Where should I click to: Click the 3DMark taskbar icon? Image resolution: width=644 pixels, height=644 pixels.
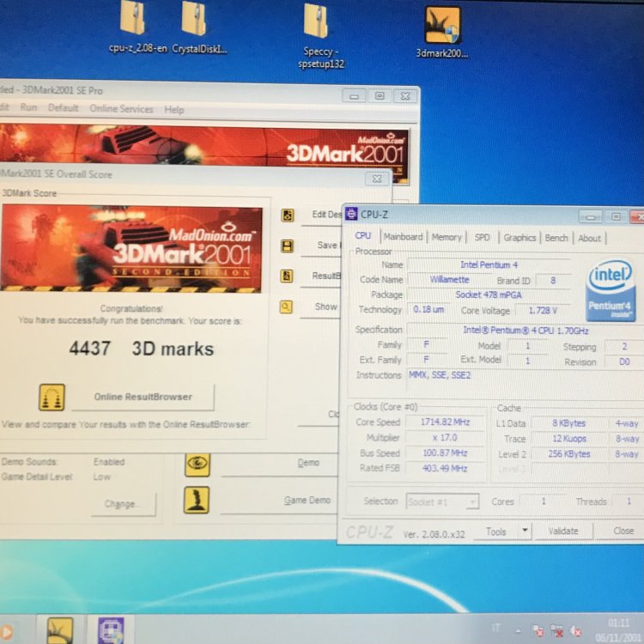(x=59, y=631)
